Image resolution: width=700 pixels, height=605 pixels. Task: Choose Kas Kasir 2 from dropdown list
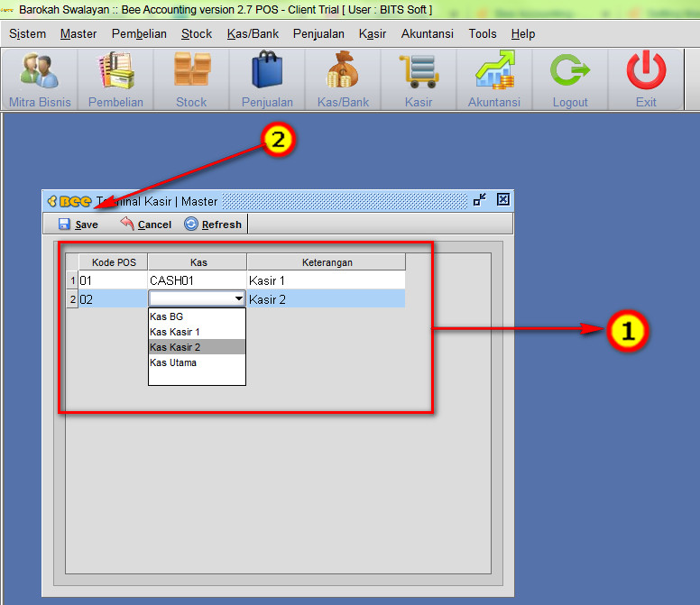click(197, 347)
